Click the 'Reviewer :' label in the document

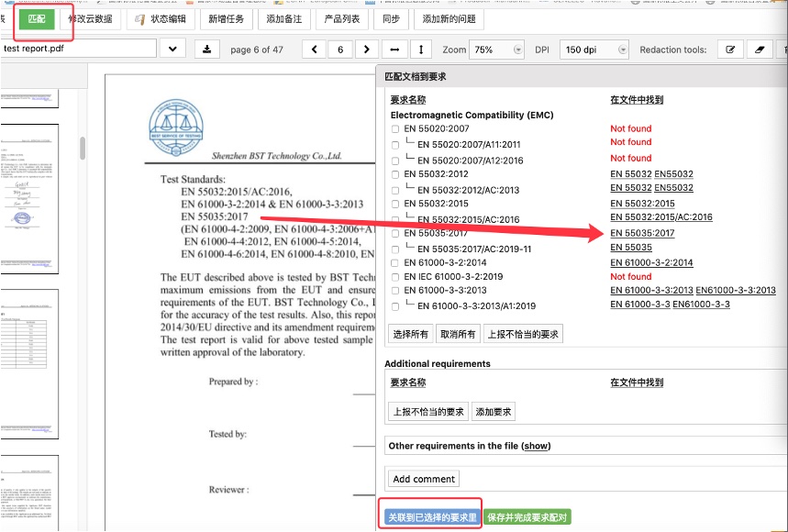tap(228, 489)
